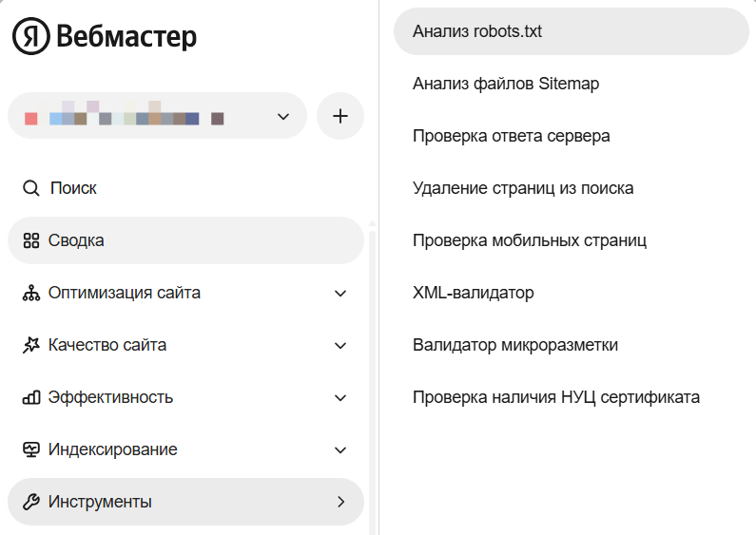756x535 pixels.
Task: Open the Поиск search field
Action: [185, 188]
